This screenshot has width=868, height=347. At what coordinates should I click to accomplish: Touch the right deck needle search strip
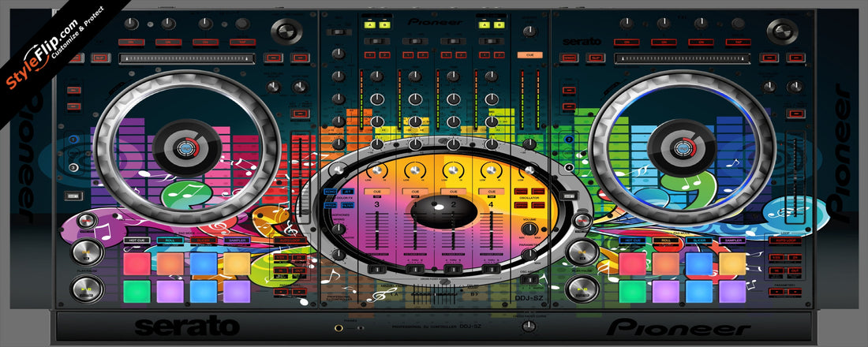click(x=682, y=58)
